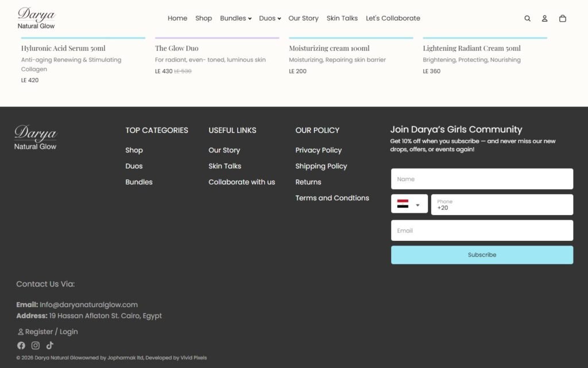
Task: Open Skin Talks in the top navigation
Action: (x=342, y=18)
